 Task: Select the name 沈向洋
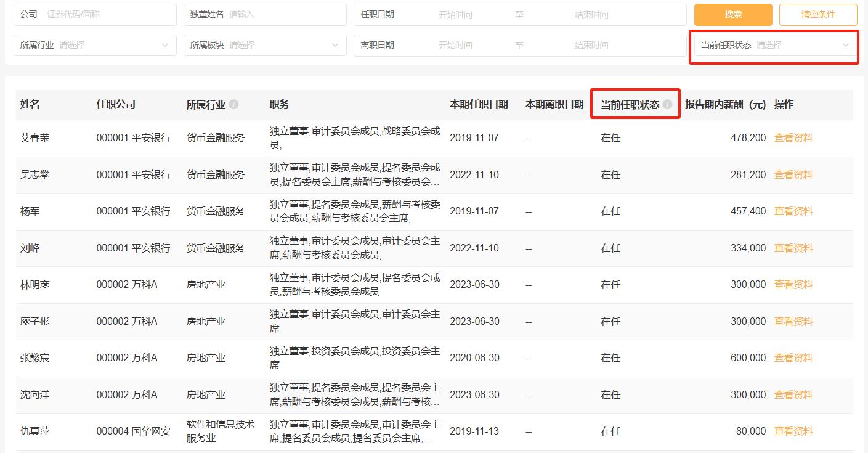(35, 395)
